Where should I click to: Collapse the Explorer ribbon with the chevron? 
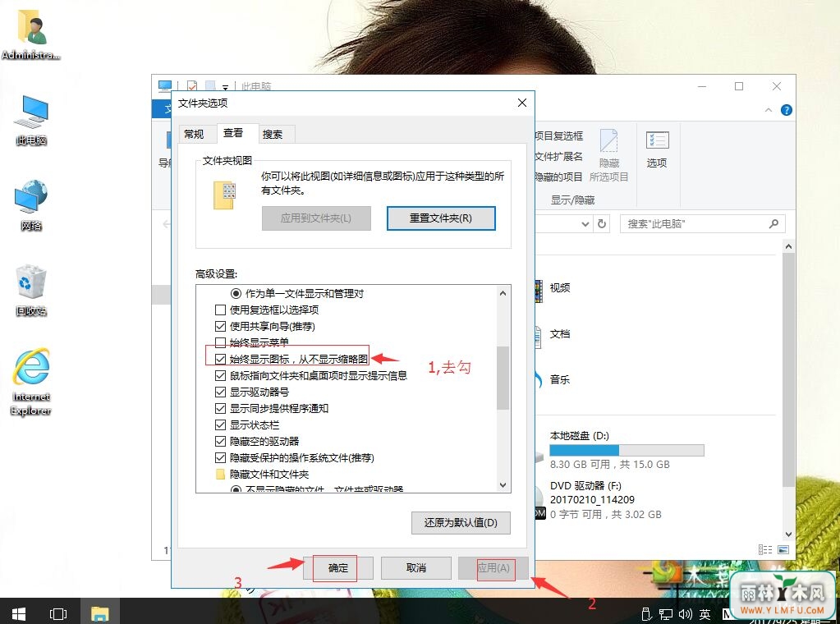point(769,110)
